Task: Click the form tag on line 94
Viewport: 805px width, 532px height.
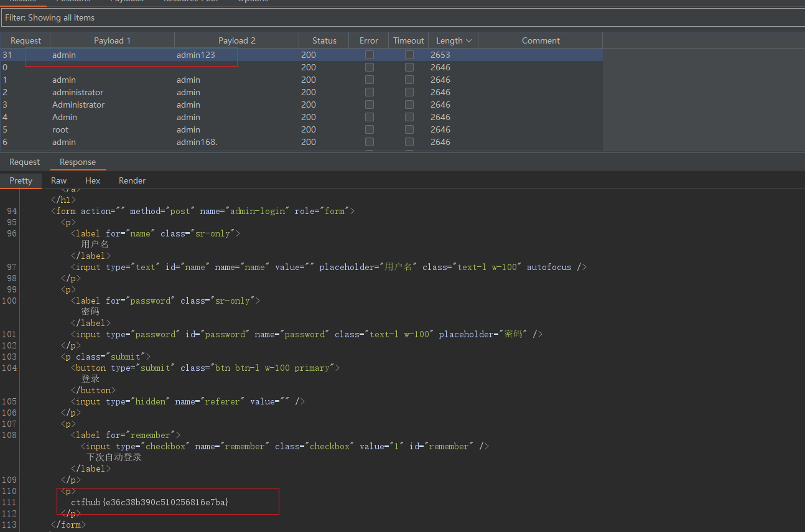Action: tap(203, 211)
